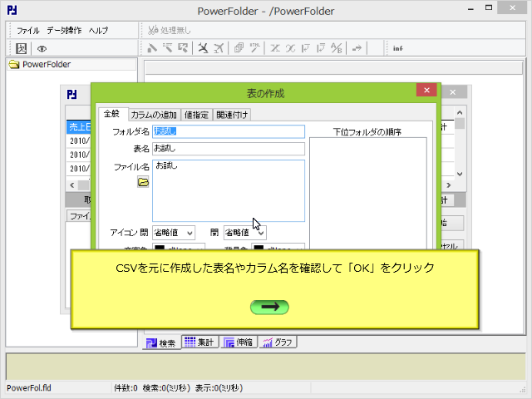
Task: Click the 表示:0(ミリ秒) status bar text
Action: point(219,388)
